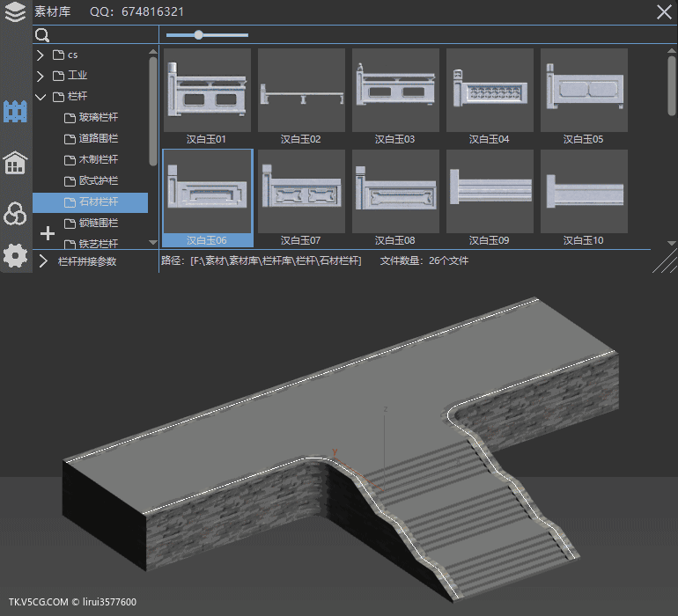Expand the 栏杆拼接参数 section
This screenshot has width=678, height=616.
pyautogui.click(x=43, y=261)
